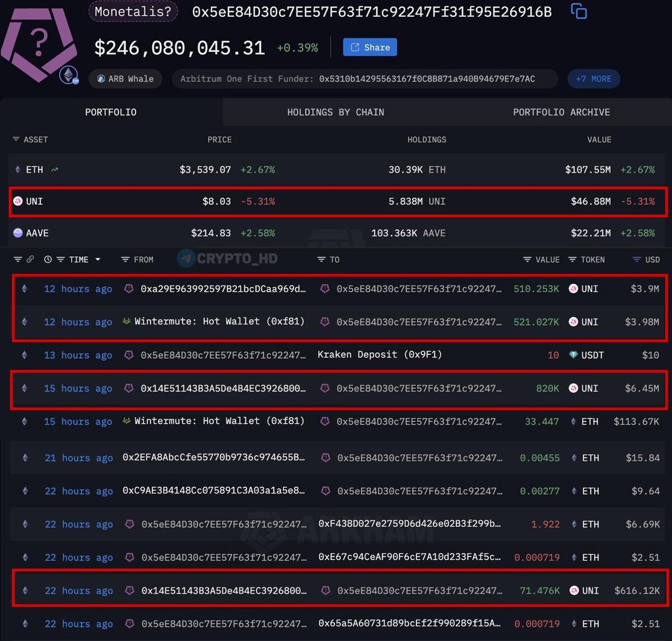Image resolution: width=672 pixels, height=641 pixels.
Task: Click the ETH diamond logo in portfolio row
Action: 18,170
